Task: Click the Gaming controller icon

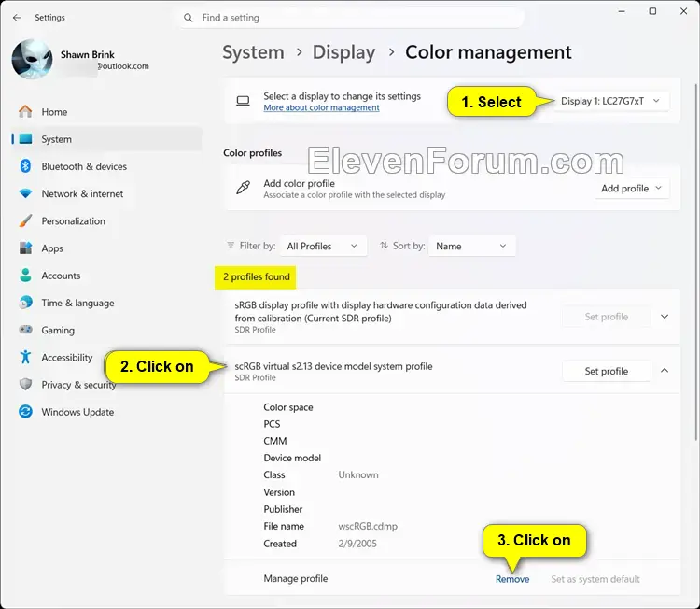Action: (x=25, y=330)
